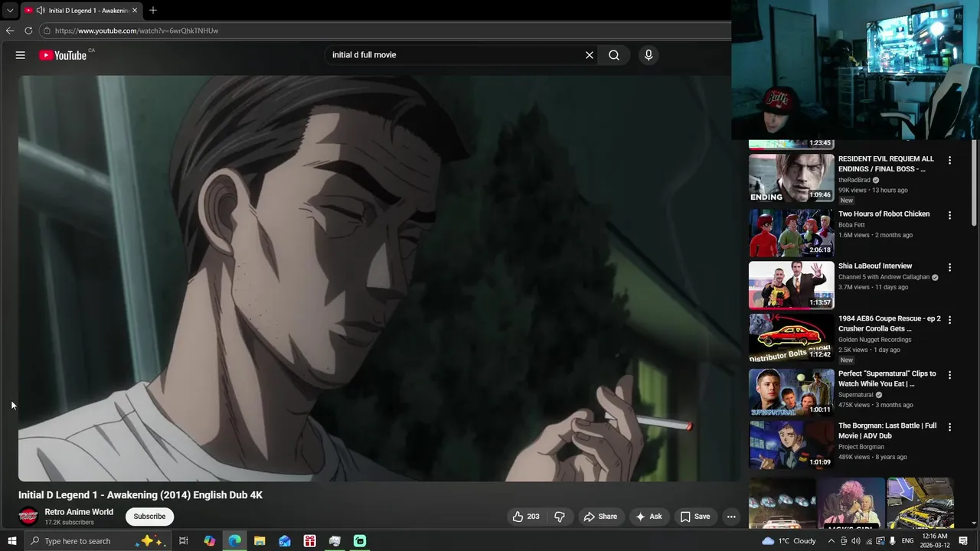Close the Initial D Legend tab

pyautogui.click(x=135, y=11)
